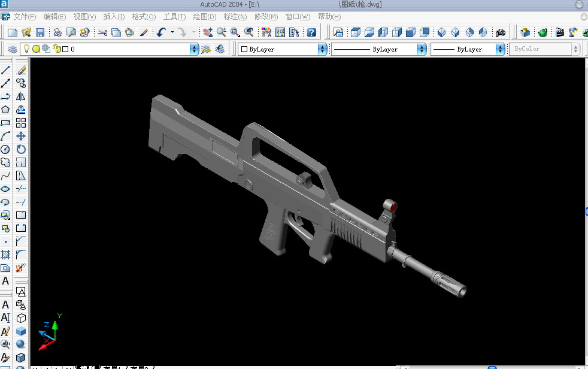Screen dimensions: 588x369
Task: Click the document icon beside 文件 menu
Action: click(5, 17)
